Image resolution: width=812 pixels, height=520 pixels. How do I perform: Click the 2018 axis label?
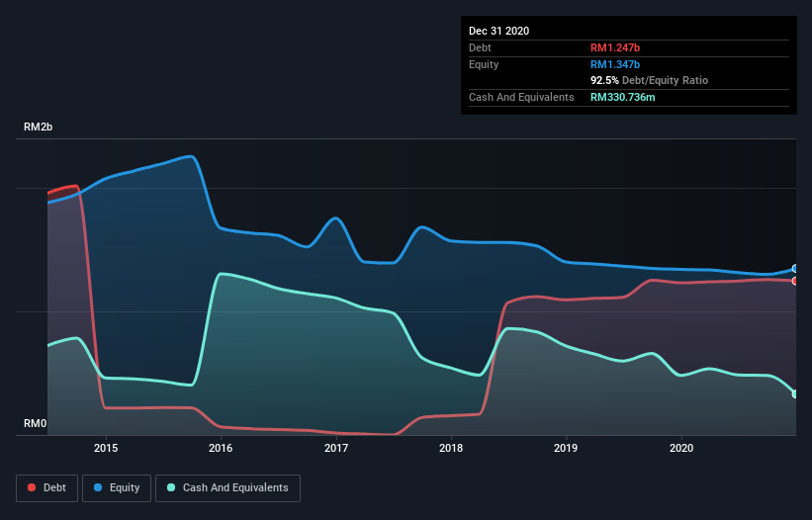[451, 448]
